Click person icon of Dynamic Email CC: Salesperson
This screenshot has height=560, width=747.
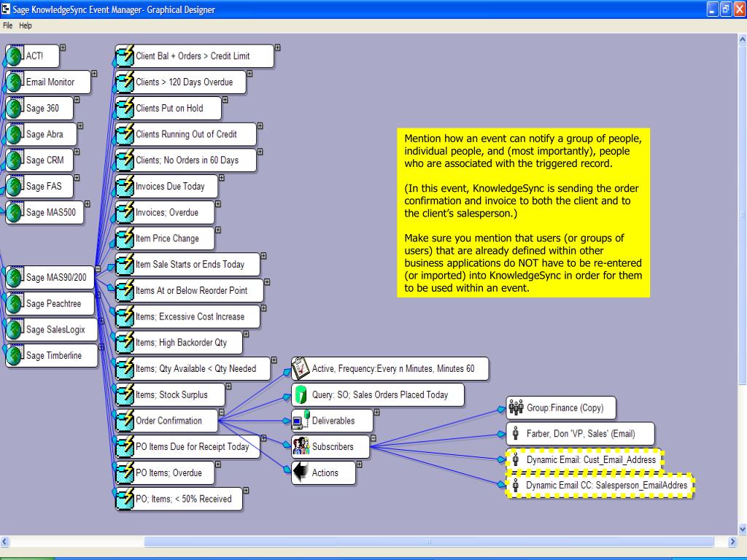point(516,486)
